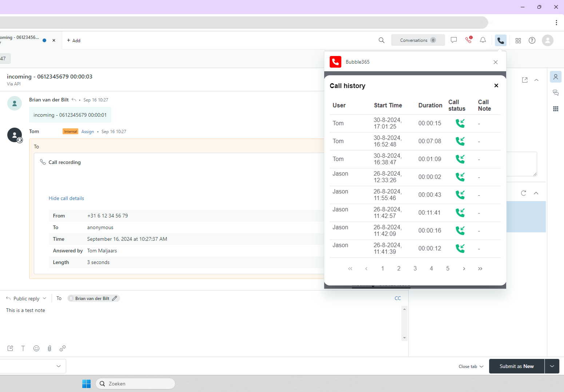Open the products grid icon
564x392 pixels.
[x=518, y=41]
